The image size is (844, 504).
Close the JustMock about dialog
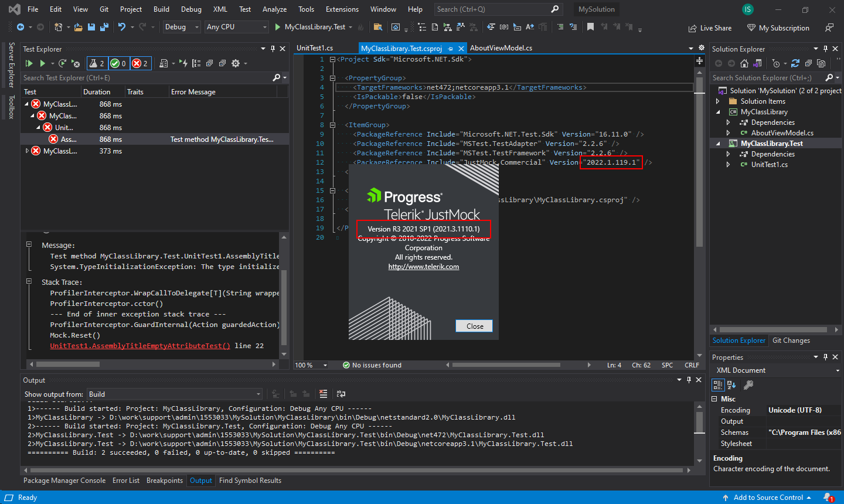[x=475, y=326]
